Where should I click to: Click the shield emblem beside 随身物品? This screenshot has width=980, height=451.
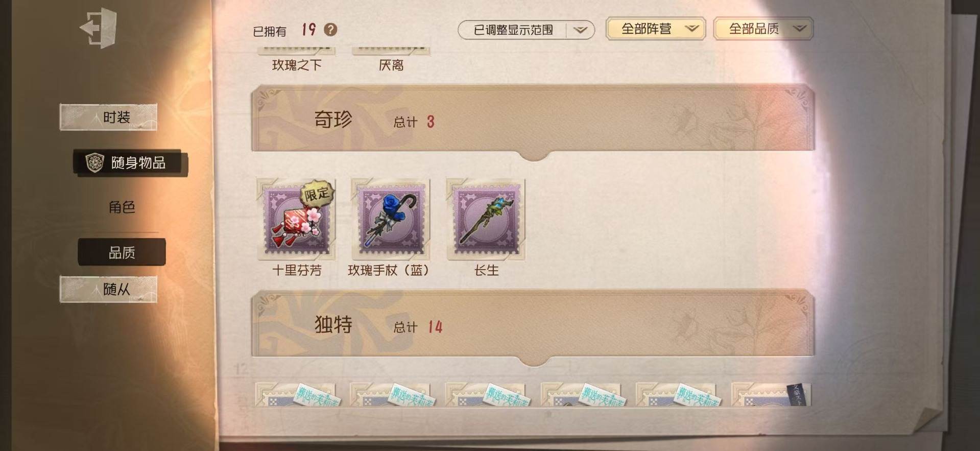[x=94, y=162]
